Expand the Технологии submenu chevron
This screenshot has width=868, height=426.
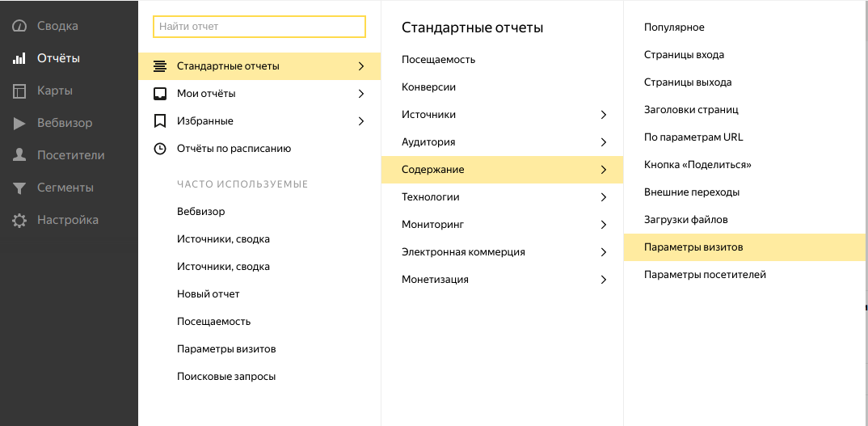603,197
